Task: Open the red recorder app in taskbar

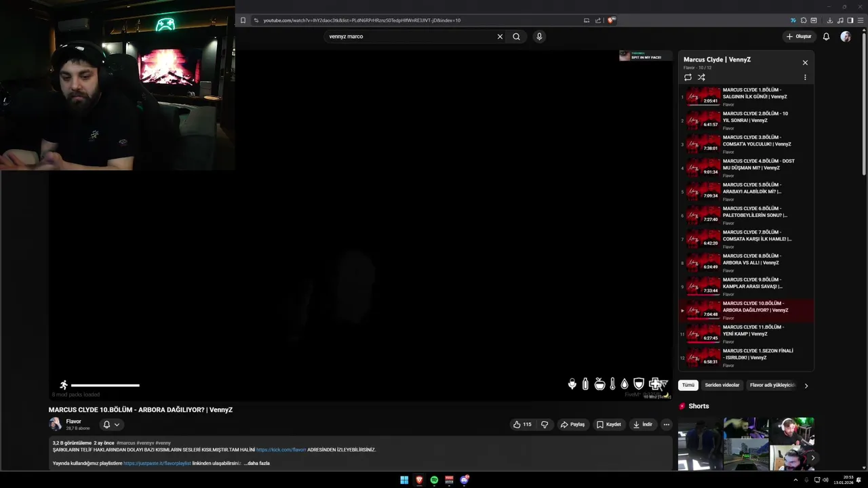Action: (x=449, y=480)
